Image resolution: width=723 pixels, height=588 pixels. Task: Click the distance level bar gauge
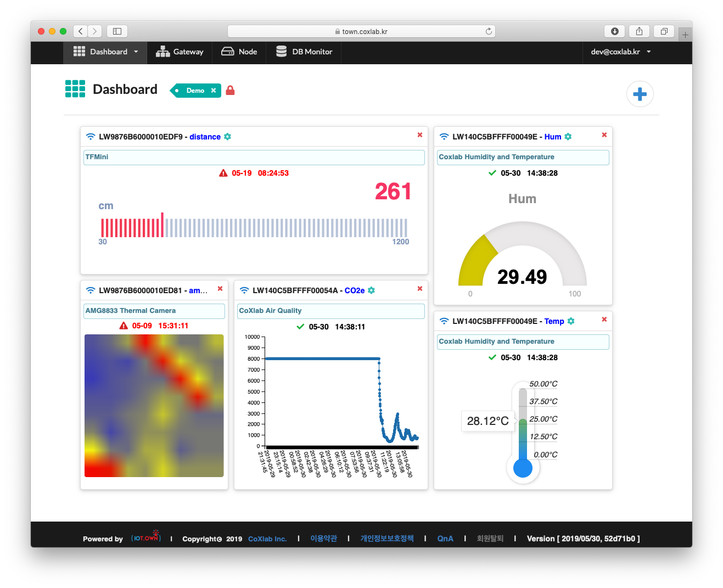(x=254, y=227)
